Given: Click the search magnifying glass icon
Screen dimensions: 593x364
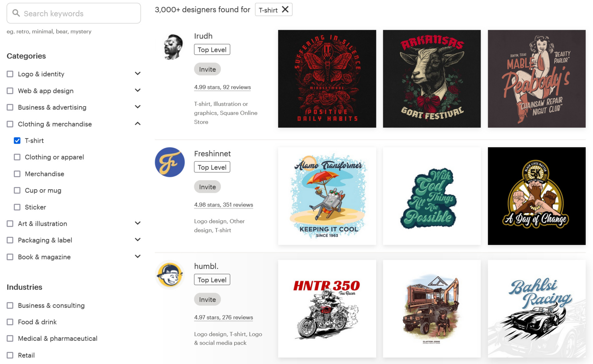Looking at the screenshot, I should coord(16,13).
